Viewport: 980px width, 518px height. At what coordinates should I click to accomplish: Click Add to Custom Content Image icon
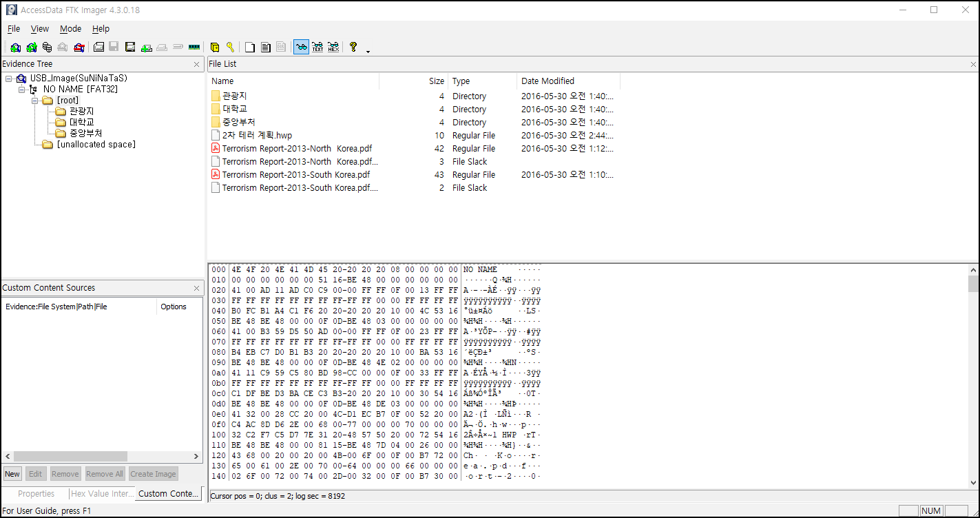coord(146,48)
